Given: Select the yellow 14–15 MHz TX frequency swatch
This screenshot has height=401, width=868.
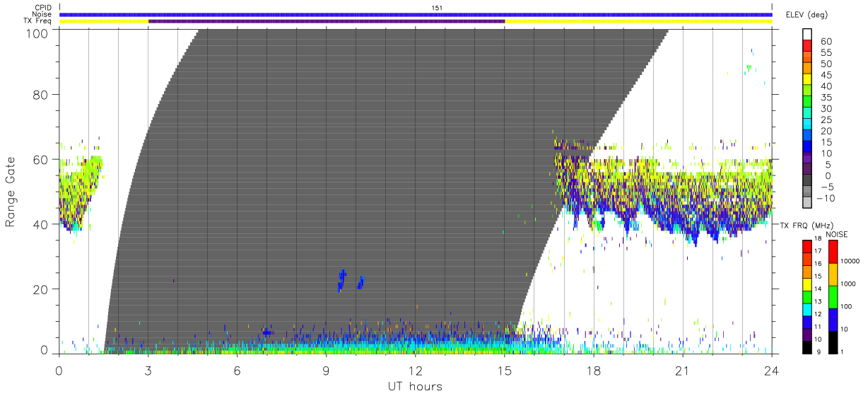Looking at the screenshot, I should point(807,284).
